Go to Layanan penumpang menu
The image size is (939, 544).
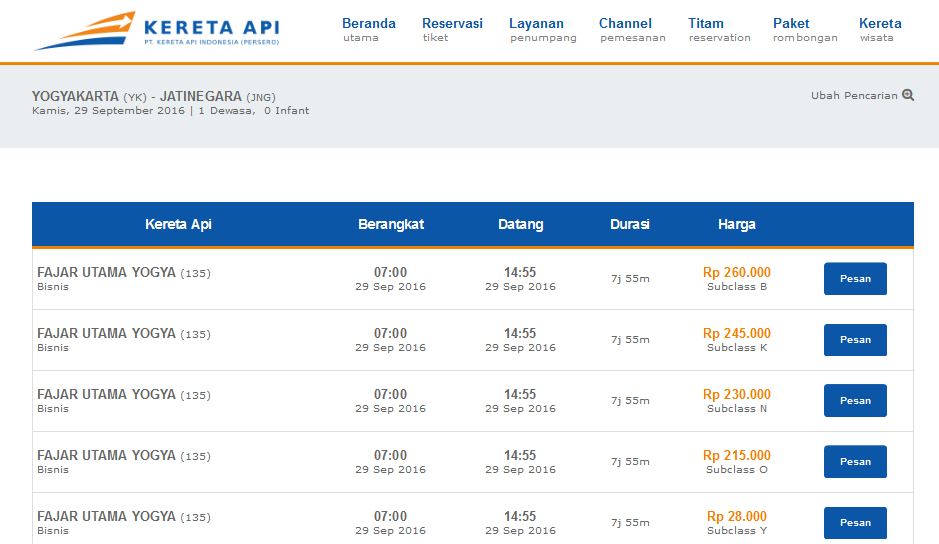[x=542, y=30]
